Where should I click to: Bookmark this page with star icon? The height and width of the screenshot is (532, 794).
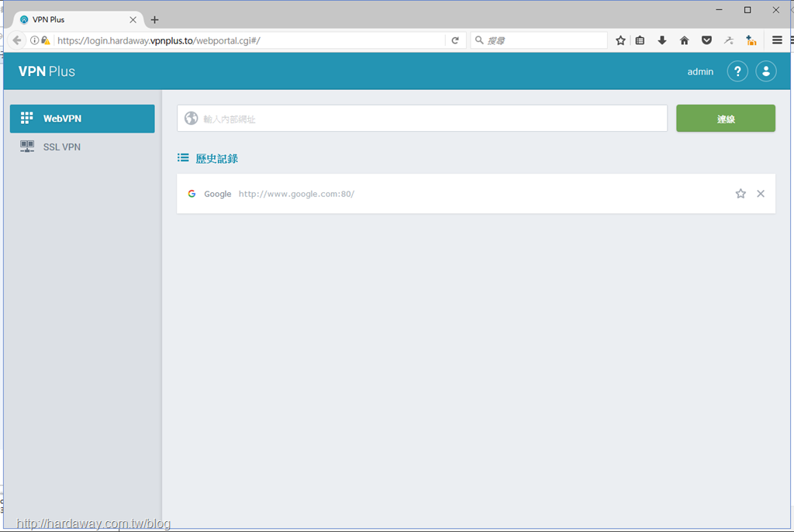coord(620,40)
